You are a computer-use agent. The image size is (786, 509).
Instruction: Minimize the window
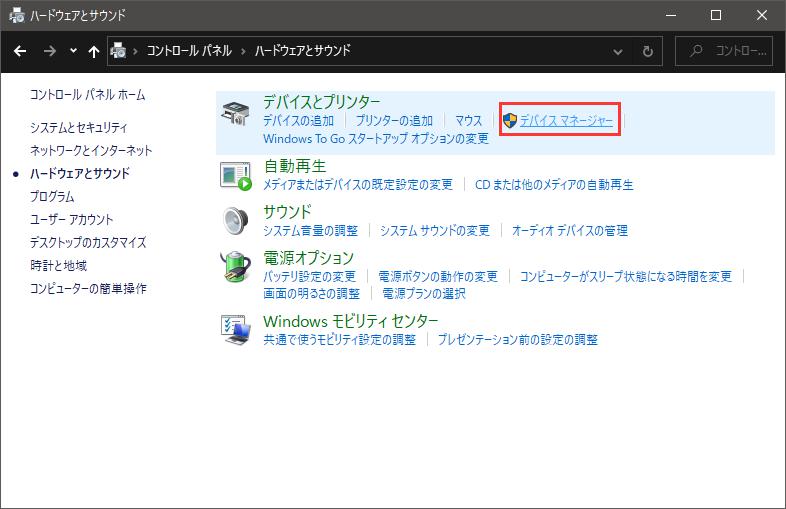click(671, 15)
